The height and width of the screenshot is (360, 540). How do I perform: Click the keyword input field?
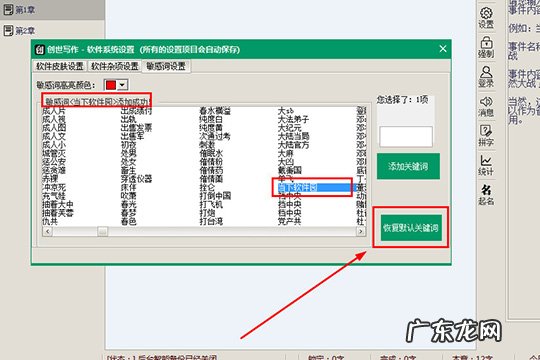pos(406,136)
